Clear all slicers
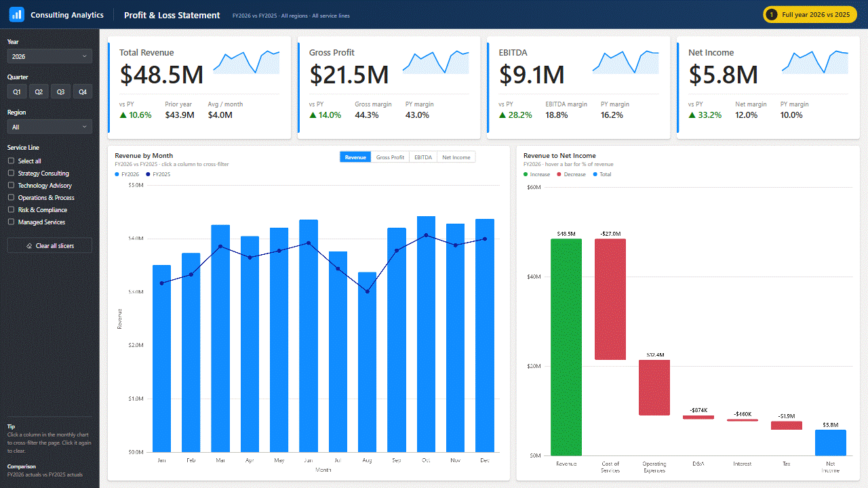This screenshot has width=868, height=488. (50, 245)
